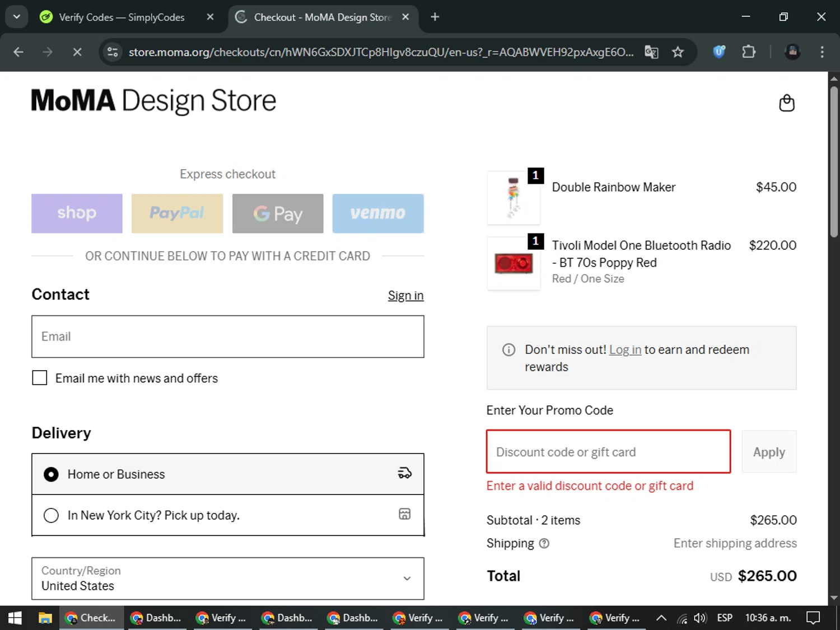Focus the Email input field
The image size is (840, 630).
click(x=228, y=337)
